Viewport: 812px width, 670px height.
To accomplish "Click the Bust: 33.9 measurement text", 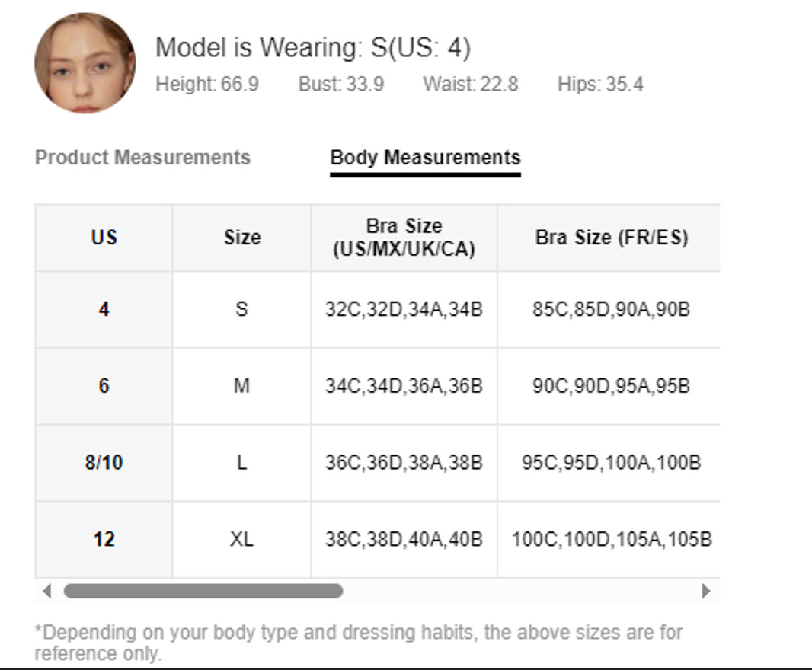I will pos(340,84).
